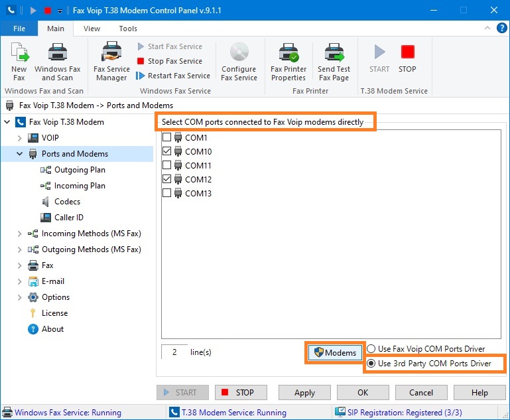
Task: Expand the E-mail tree node
Action: tap(19, 281)
